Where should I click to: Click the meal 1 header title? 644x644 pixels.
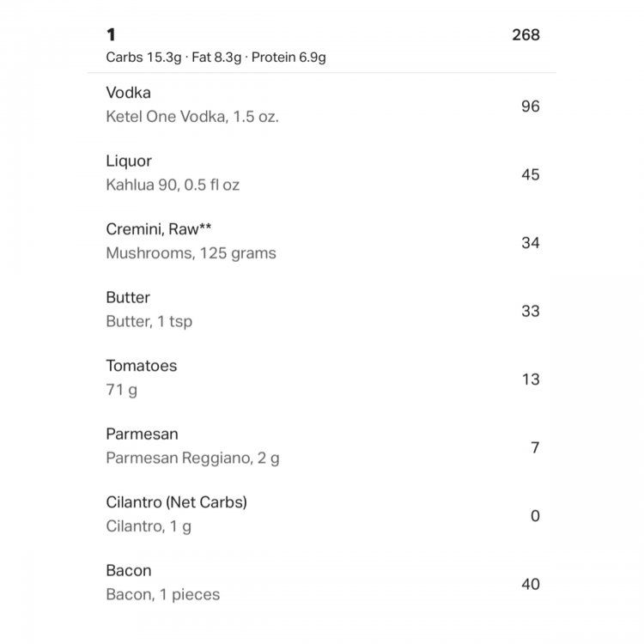tap(111, 34)
